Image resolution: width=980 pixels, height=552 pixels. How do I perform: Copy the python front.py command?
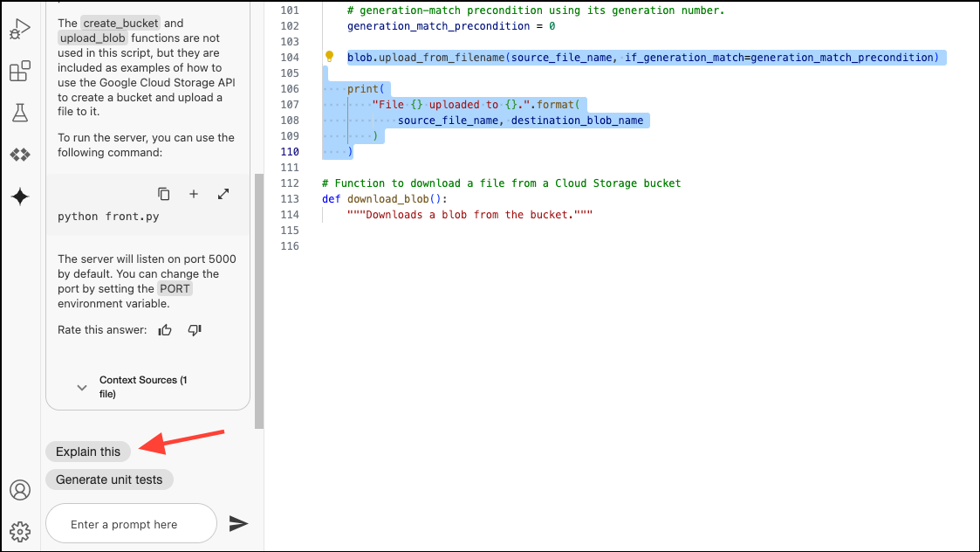(162, 194)
